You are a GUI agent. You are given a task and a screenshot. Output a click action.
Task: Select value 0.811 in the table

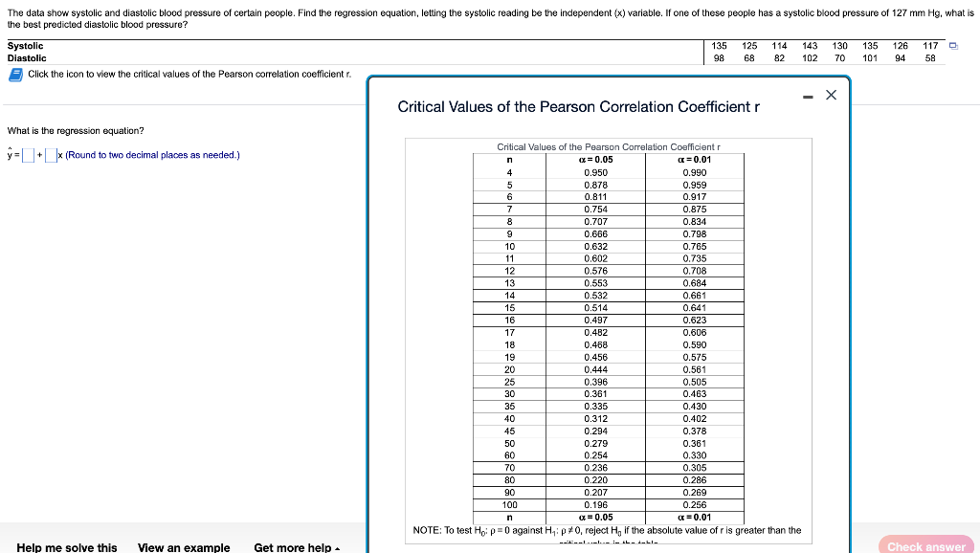coord(595,197)
